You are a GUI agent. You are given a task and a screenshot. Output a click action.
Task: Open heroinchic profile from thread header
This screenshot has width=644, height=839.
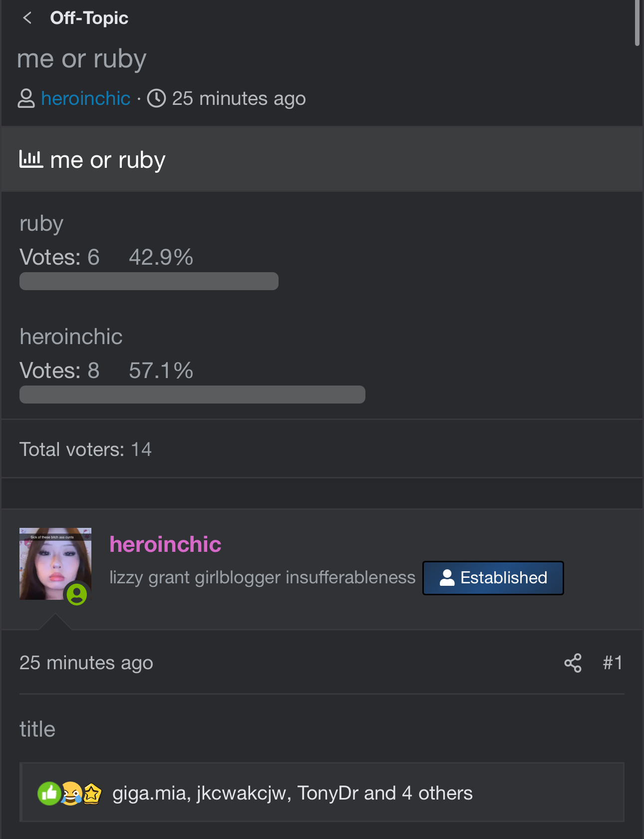pyautogui.click(x=85, y=98)
